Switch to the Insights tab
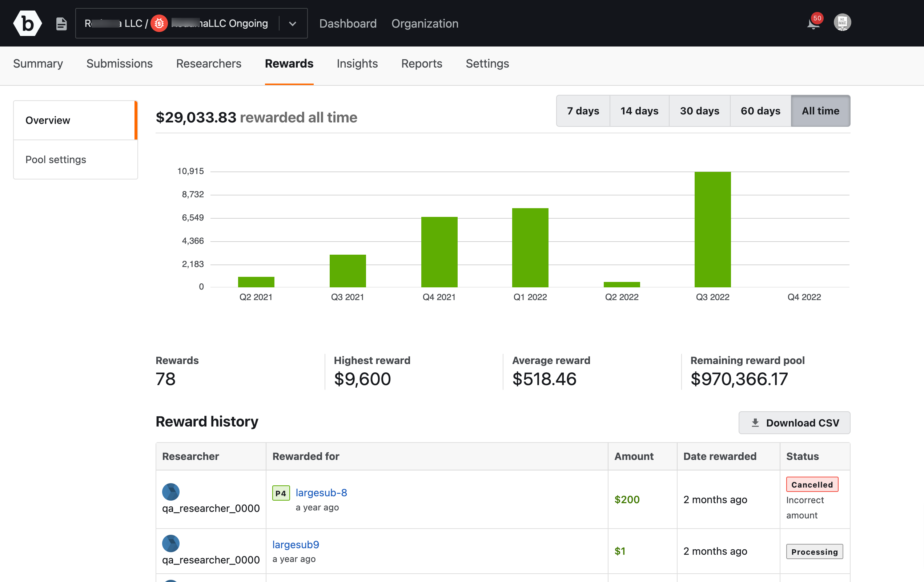 pyautogui.click(x=357, y=64)
